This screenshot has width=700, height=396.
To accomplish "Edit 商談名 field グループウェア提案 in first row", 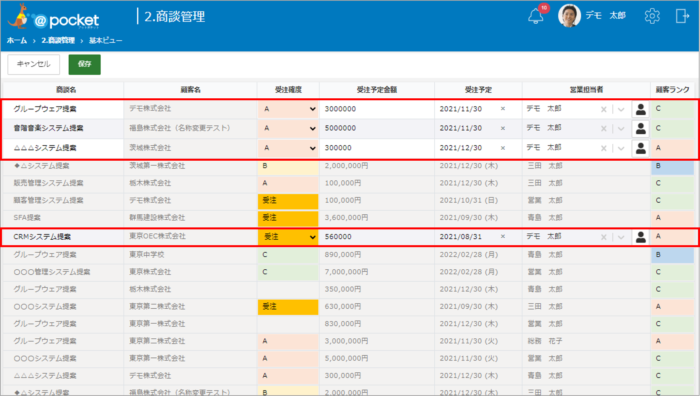I will coord(63,109).
